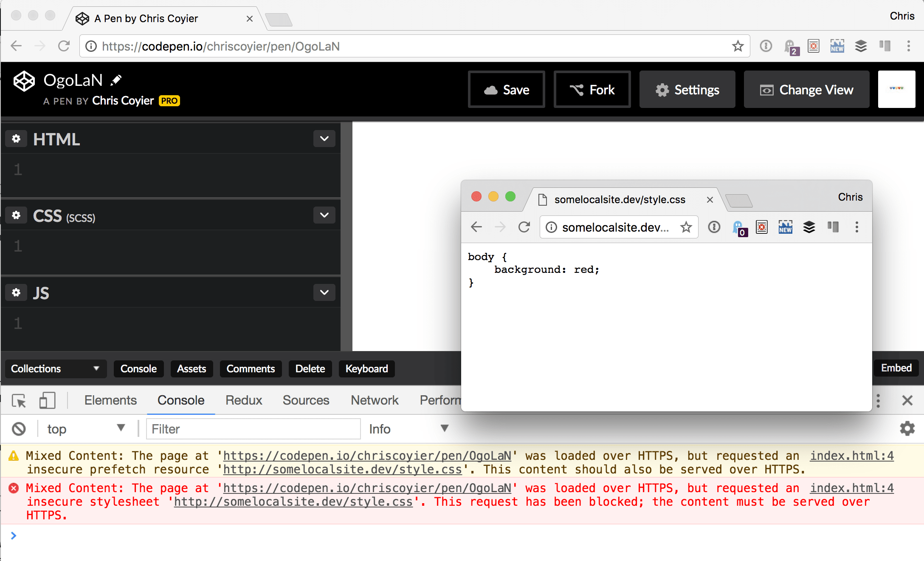Switch to the Redux tab
The height and width of the screenshot is (561, 924).
coord(244,400)
